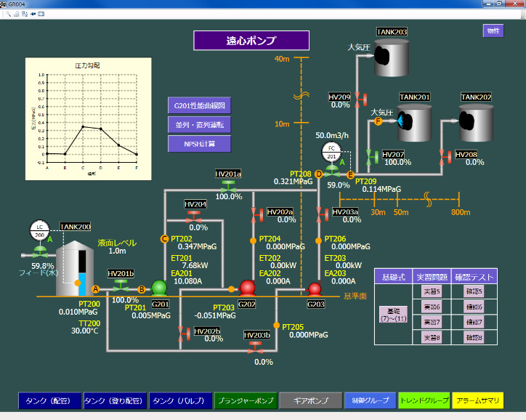Open the LC200 level controller instrument

point(39,231)
